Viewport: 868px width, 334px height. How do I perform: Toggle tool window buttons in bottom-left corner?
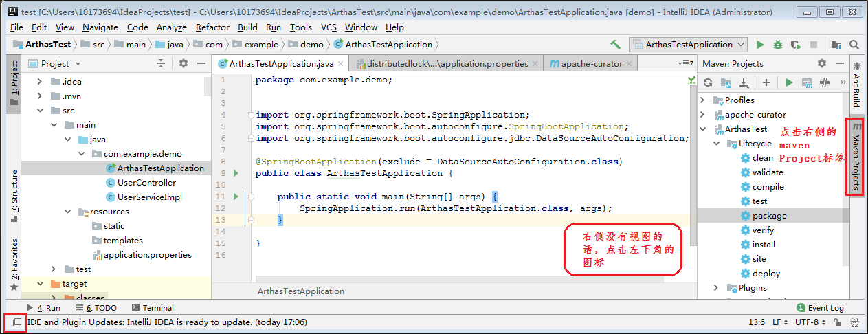pos(17,322)
